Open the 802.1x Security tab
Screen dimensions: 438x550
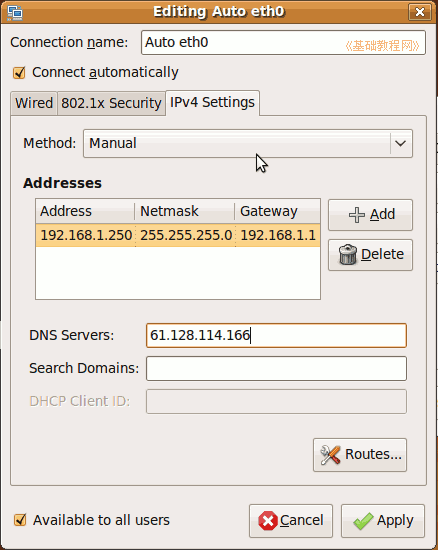(112, 103)
